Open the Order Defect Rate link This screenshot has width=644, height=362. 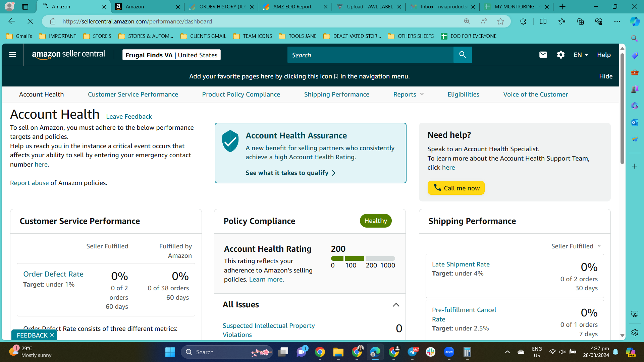tap(53, 274)
